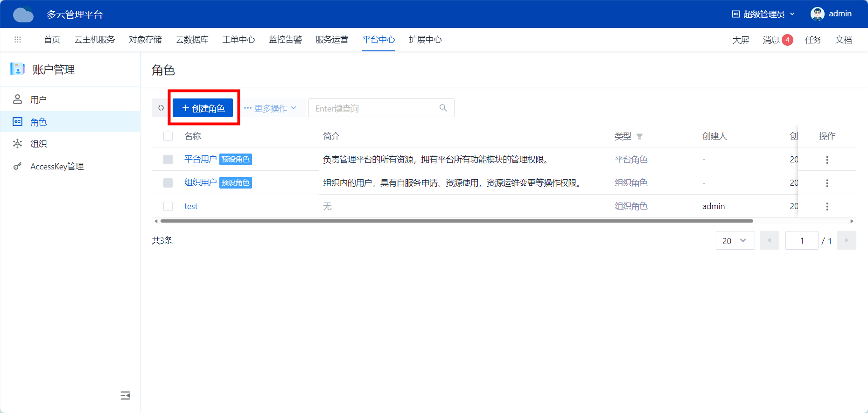868x413 pixels.
Task: Click the refresh icon beside Create Role
Action: pos(161,108)
